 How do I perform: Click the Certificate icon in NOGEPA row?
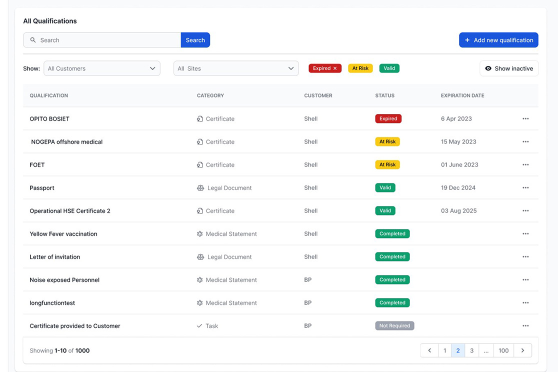pyautogui.click(x=200, y=142)
